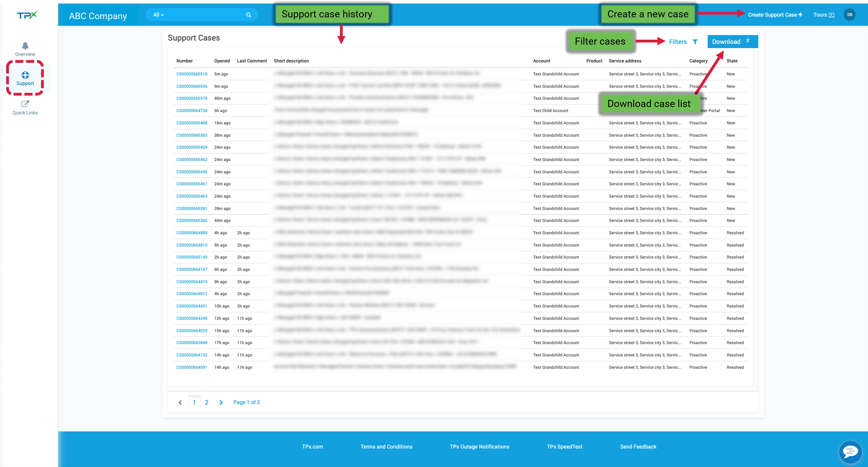Sort by State column header
This screenshot has width=868, height=467.
732,61
